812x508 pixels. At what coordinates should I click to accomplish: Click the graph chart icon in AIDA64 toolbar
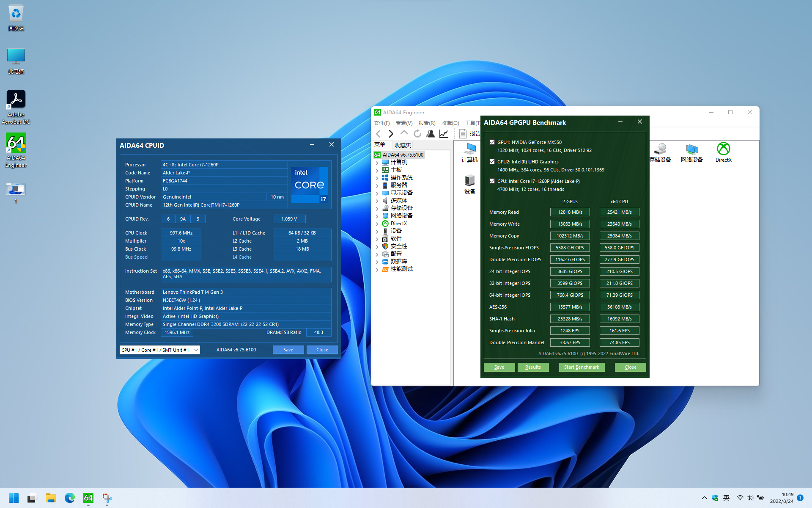pos(444,134)
